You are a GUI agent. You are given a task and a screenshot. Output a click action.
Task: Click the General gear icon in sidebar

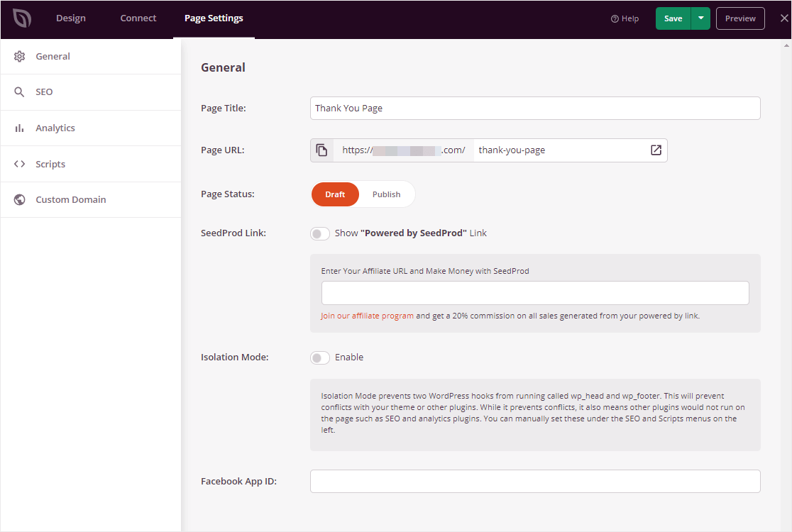tap(20, 57)
